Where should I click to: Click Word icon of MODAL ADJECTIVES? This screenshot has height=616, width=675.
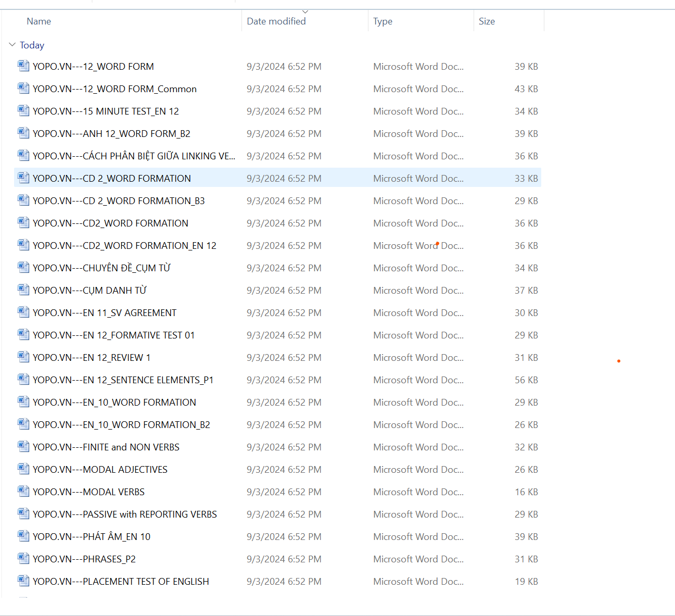[x=23, y=469]
